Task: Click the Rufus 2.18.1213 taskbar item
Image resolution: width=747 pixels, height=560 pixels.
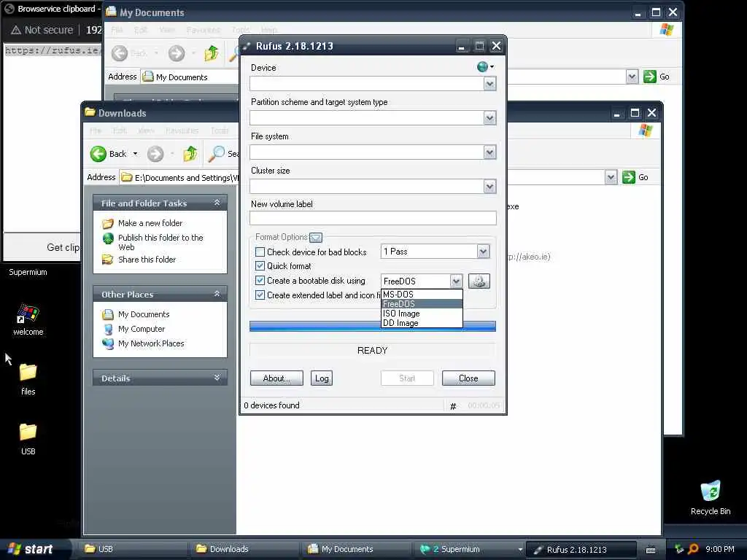Action: pyautogui.click(x=581, y=549)
